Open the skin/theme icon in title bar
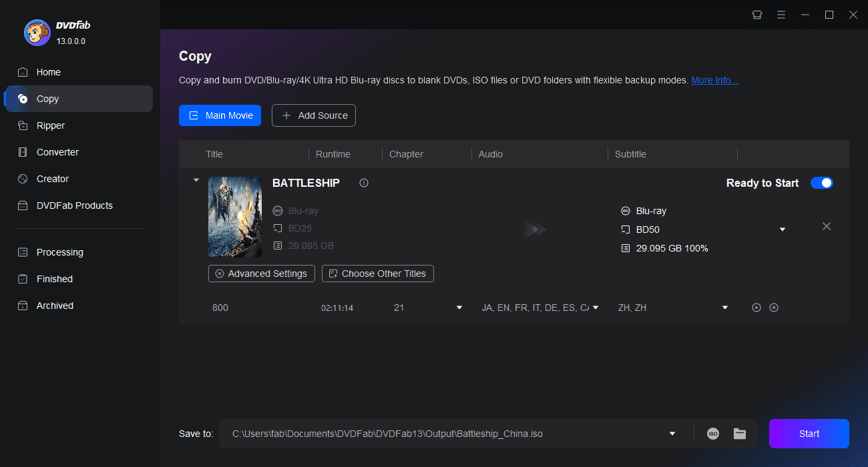Screen dimensions: 868x467 [x=757, y=15]
